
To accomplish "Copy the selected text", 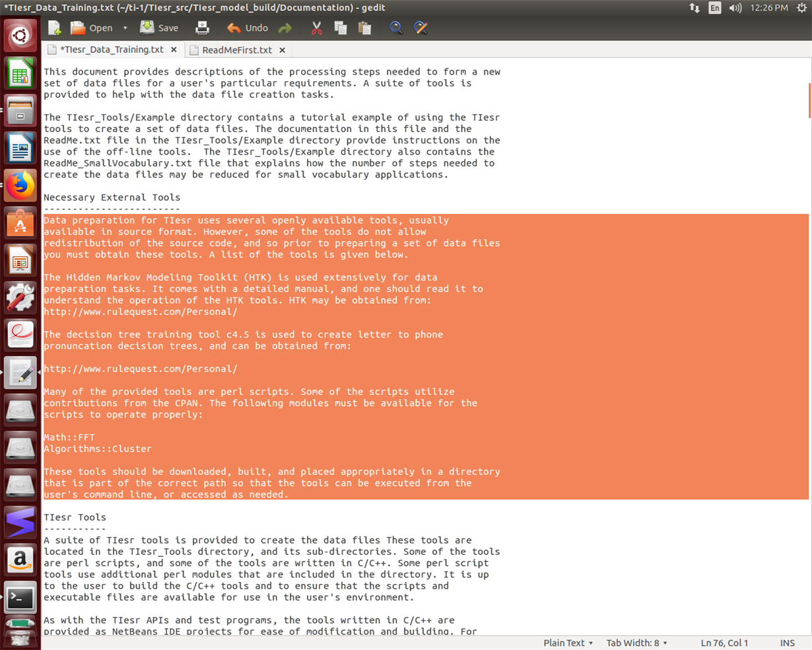I will coord(341,28).
